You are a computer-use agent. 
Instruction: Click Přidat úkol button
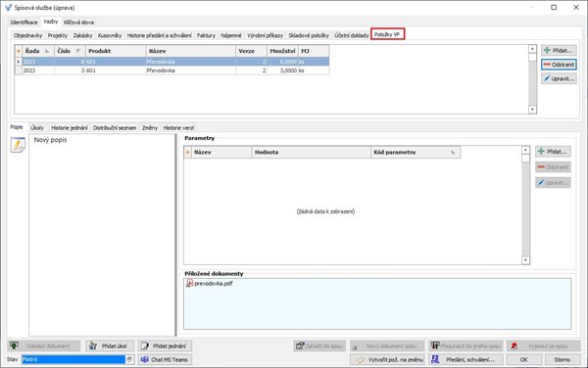pos(110,345)
